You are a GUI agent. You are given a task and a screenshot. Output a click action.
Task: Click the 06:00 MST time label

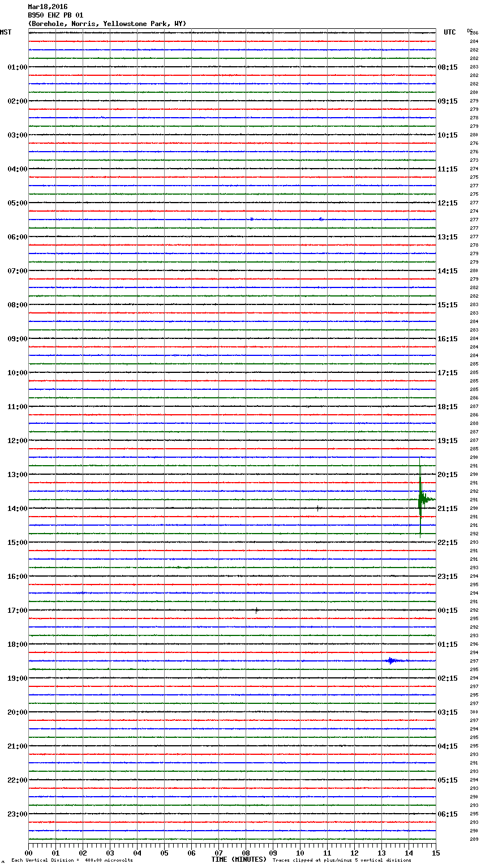(x=18, y=237)
